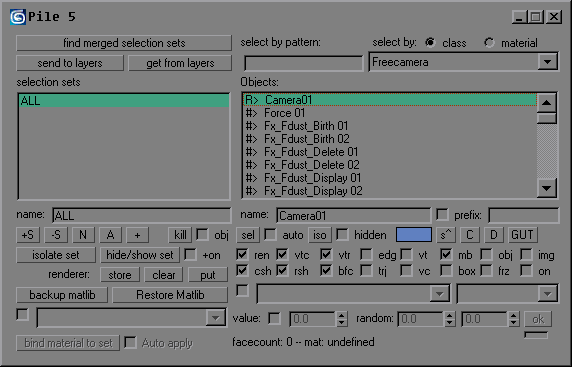Toggle the obj checkbox beside kill
Viewport: 572px width, 367px height.
click(x=202, y=234)
